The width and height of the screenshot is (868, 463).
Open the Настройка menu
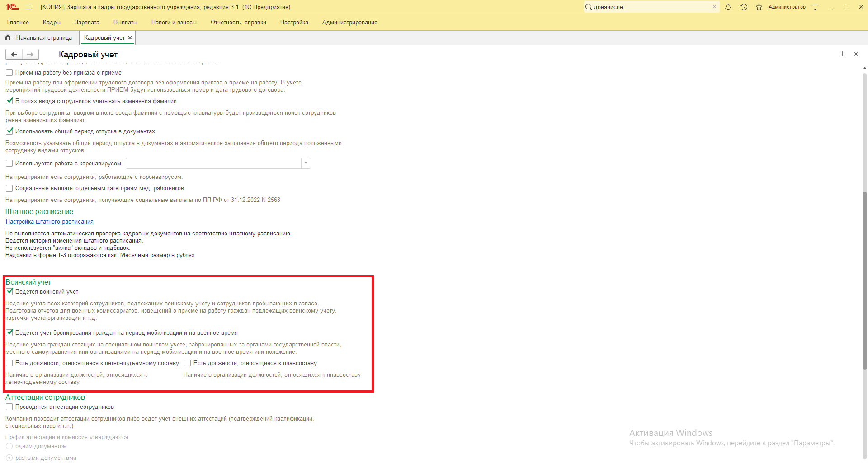(x=294, y=22)
